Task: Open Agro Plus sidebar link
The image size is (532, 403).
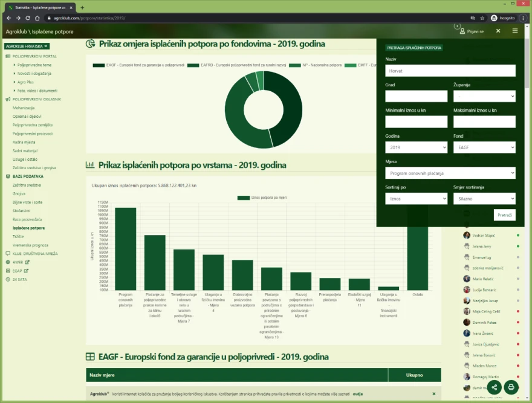Action: tap(25, 82)
